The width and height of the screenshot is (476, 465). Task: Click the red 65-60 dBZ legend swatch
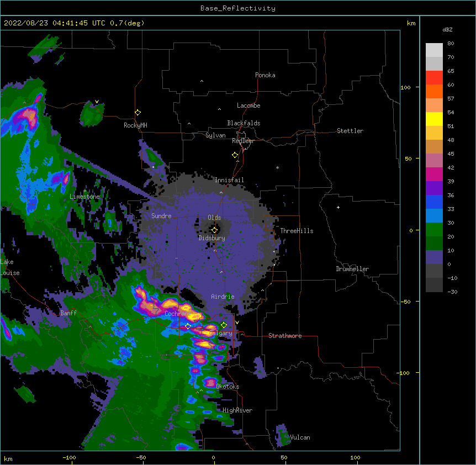click(x=434, y=78)
